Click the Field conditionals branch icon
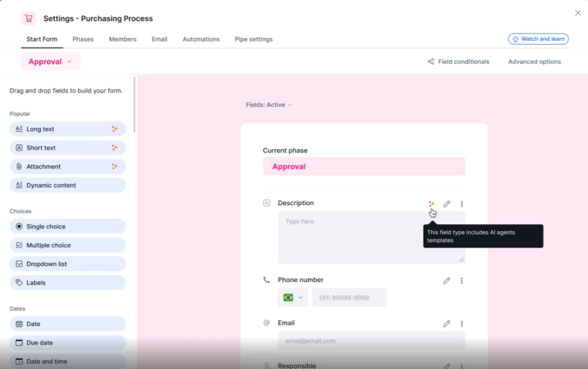The width and height of the screenshot is (588, 369). 431,62
